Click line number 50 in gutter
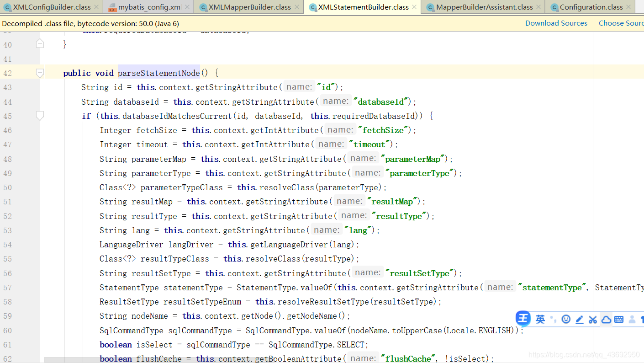 [x=7, y=187]
